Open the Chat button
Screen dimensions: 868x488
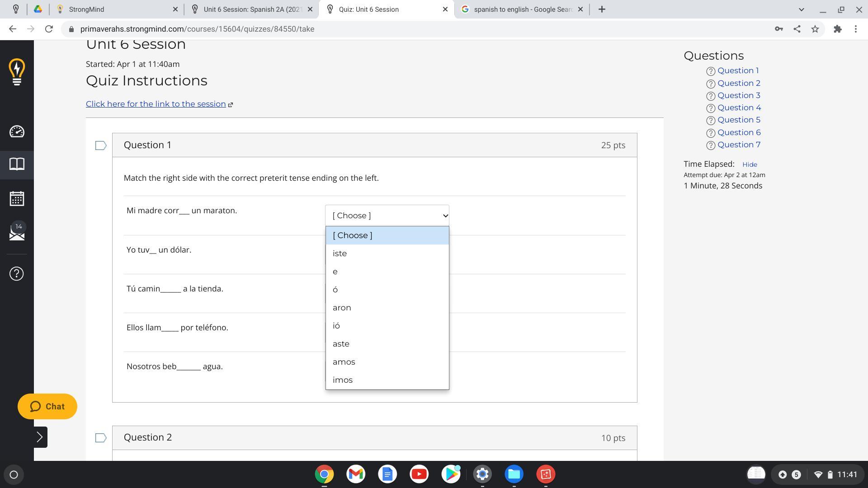coord(47,407)
